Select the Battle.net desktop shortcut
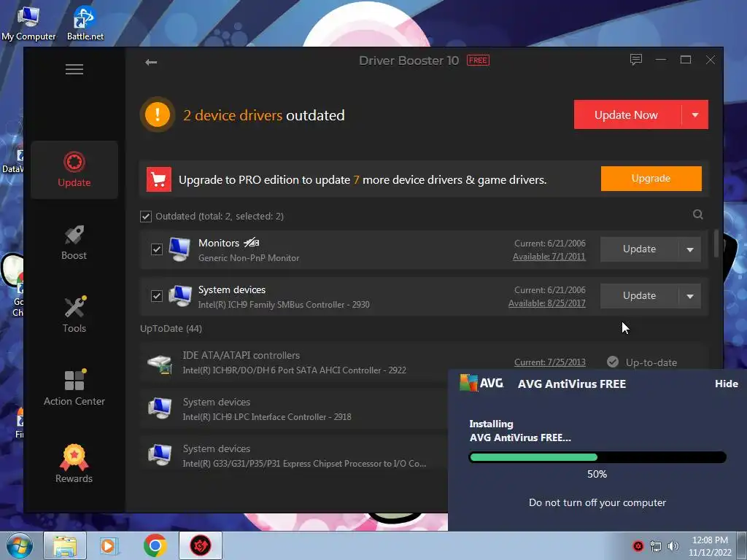Screen dimensions: 747x560 pos(85,24)
